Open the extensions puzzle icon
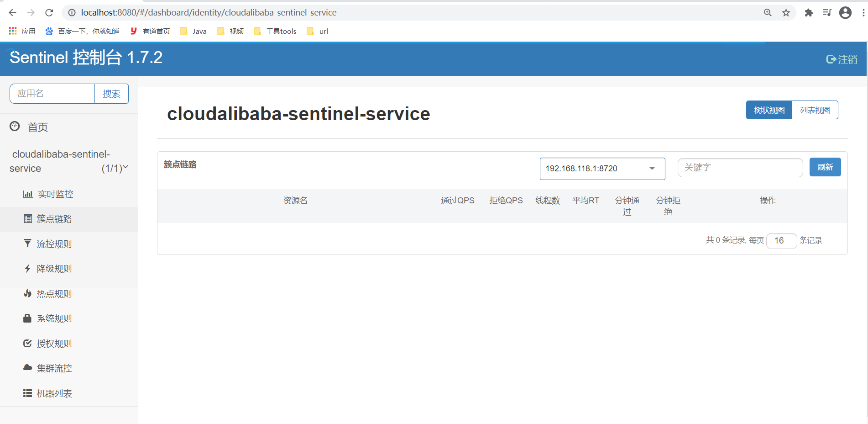The image size is (868, 424). (809, 13)
